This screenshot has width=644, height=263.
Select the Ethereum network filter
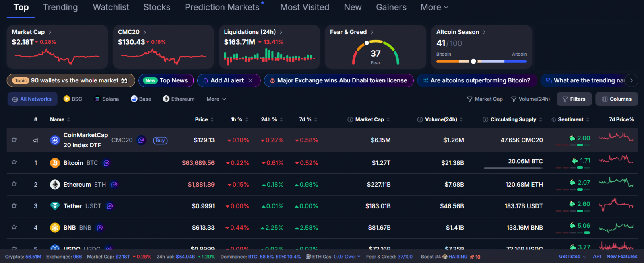pyautogui.click(x=179, y=99)
